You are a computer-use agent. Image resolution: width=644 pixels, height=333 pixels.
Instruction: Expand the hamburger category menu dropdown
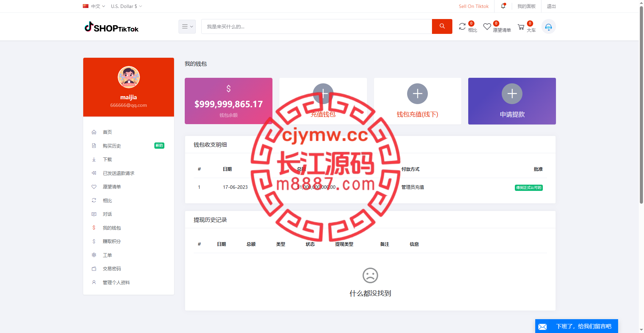point(187,27)
